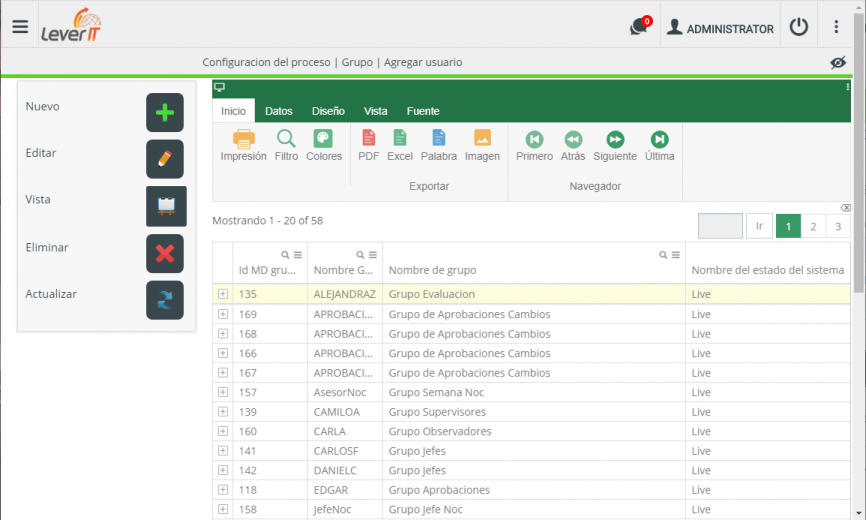Click the Grupo breadcrumb
The width and height of the screenshot is (866, 520).
(x=357, y=62)
